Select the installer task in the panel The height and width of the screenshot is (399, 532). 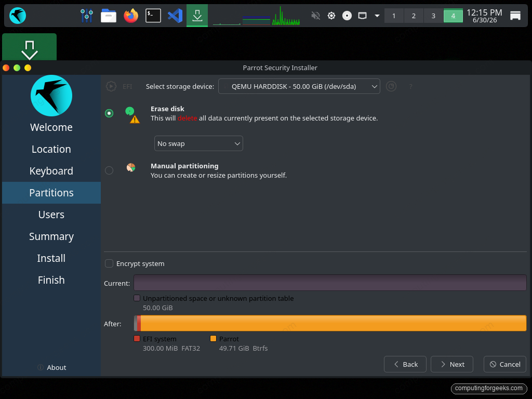(x=197, y=16)
